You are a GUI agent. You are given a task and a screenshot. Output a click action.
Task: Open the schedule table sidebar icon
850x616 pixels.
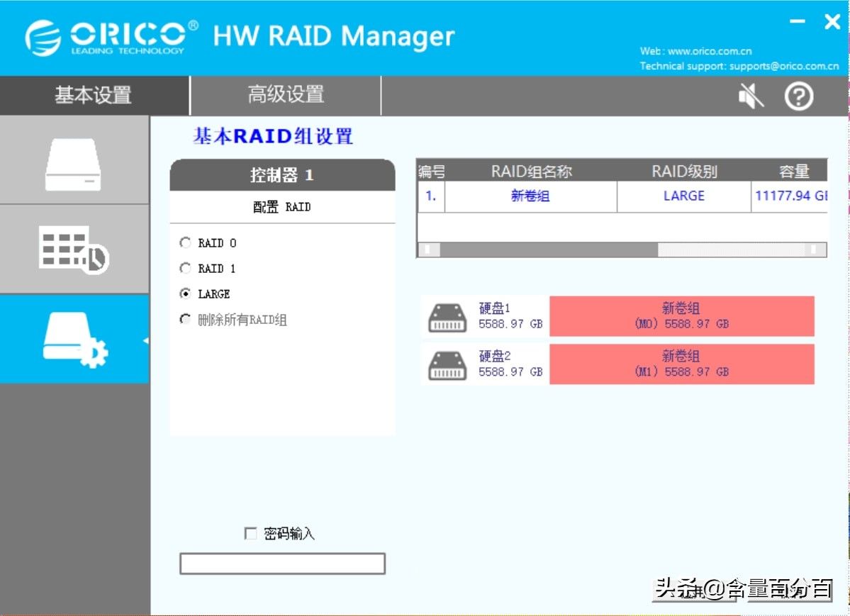(x=74, y=250)
